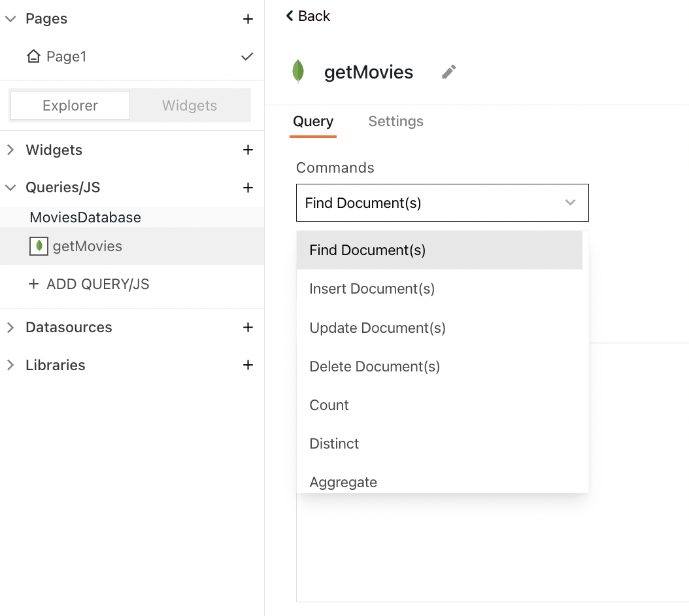Image resolution: width=689 pixels, height=616 pixels.
Task: Expand the Widgets tree section
Action: [x=10, y=150]
